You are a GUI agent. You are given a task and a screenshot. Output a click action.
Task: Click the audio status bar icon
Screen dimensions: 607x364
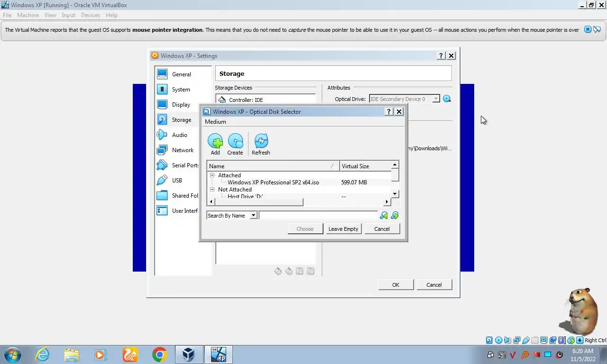point(507,340)
